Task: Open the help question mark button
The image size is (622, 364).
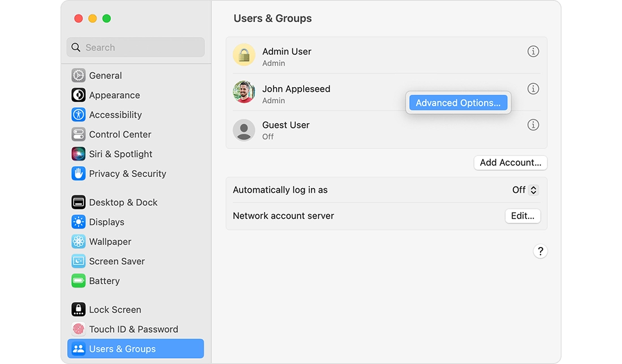Action: pyautogui.click(x=540, y=252)
